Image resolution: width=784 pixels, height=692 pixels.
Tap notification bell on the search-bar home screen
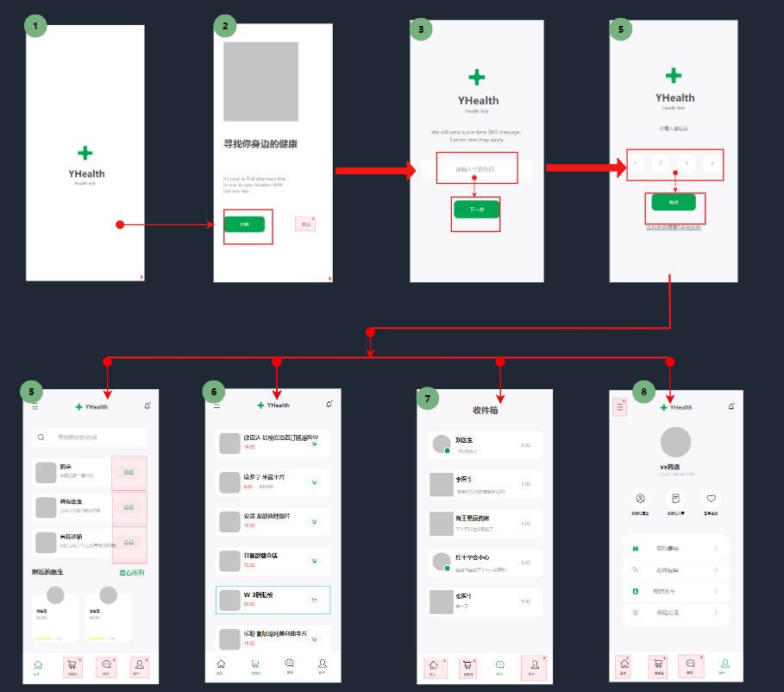coord(147,406)
